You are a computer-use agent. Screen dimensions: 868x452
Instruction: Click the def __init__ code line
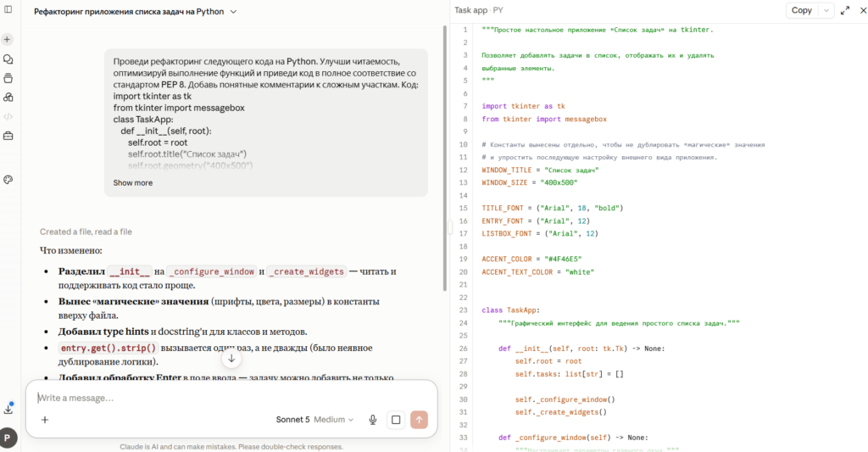tap(581, 349)
